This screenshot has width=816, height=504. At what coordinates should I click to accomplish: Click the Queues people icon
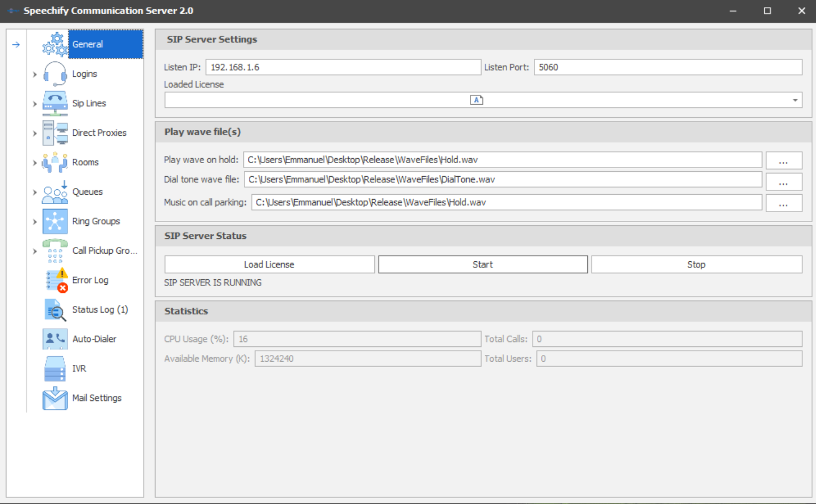(x=55, y=192)
